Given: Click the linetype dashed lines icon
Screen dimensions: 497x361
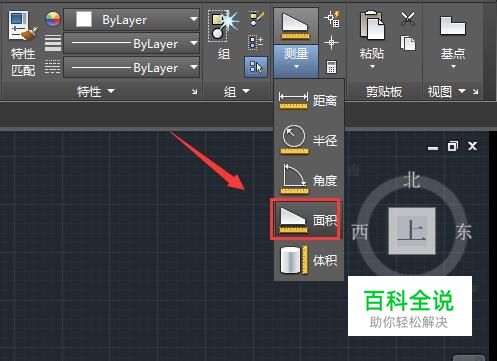Looking at the screenshot, I should [x=53, y=67].
